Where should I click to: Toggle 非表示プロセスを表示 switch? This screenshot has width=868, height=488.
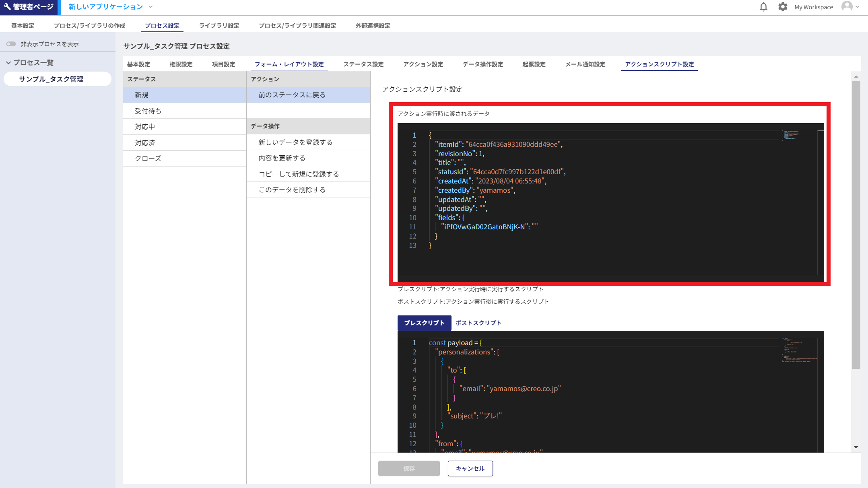click(x=11, y=44)
